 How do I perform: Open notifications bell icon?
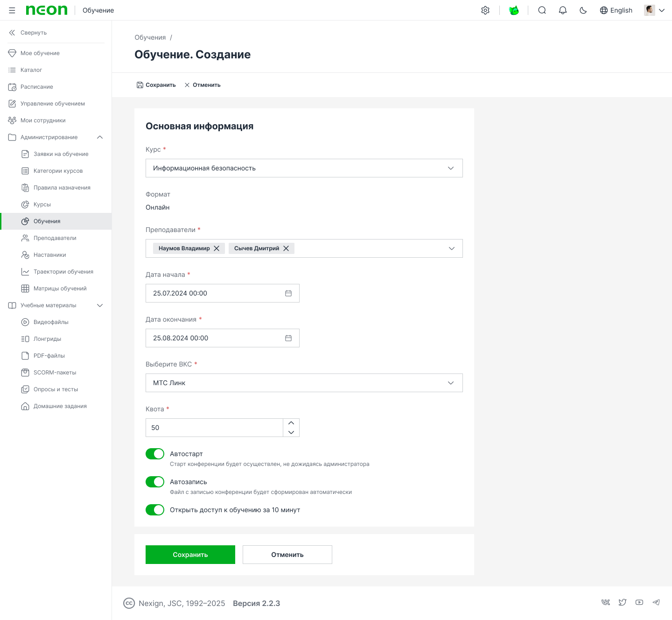(x=563, y=10)
